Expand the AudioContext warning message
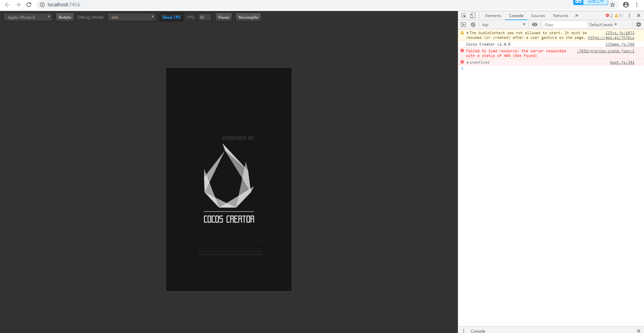The height and width of the screenshot is (333, 644). pos(468,33)
